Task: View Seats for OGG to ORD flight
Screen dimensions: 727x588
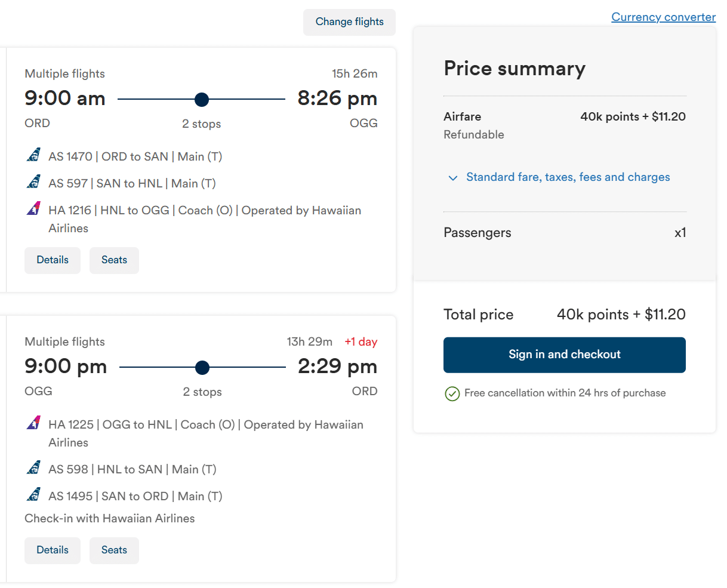Action: (x=114, y=550)
